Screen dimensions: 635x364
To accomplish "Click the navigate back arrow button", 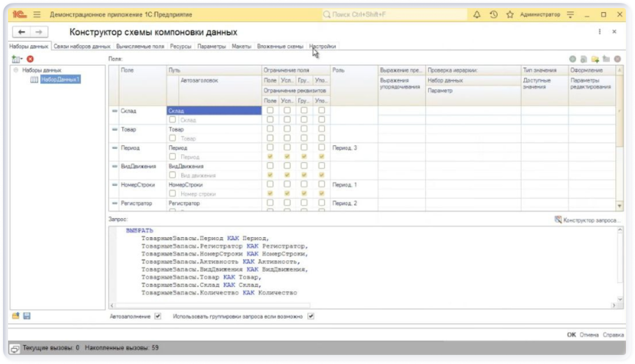I will click(x=22, y=32).
